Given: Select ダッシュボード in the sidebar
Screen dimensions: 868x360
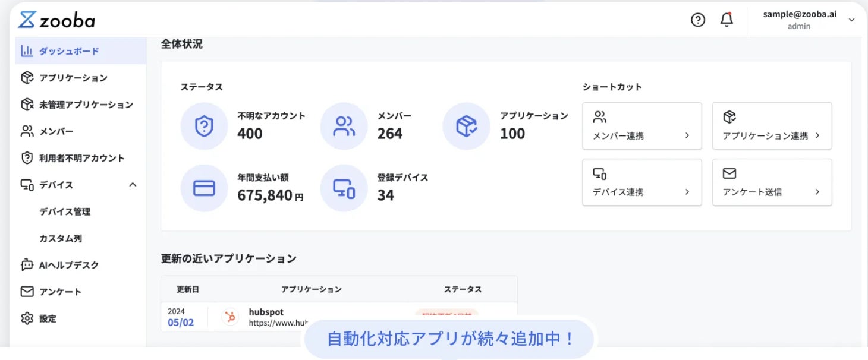Looking at the screenshot, I should [69, 51].
